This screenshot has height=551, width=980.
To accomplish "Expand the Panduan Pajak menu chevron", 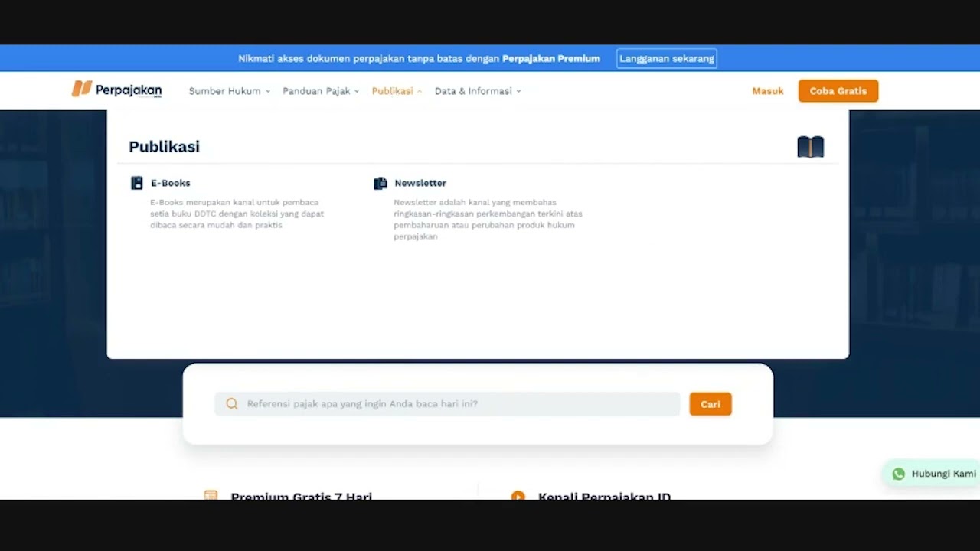I will click(357, 91).
